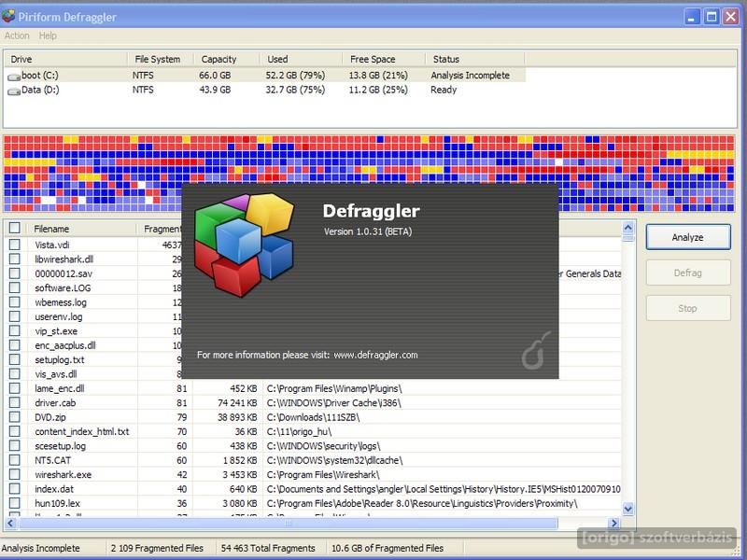Click the 74 241 KB size cell

(237, 403)
